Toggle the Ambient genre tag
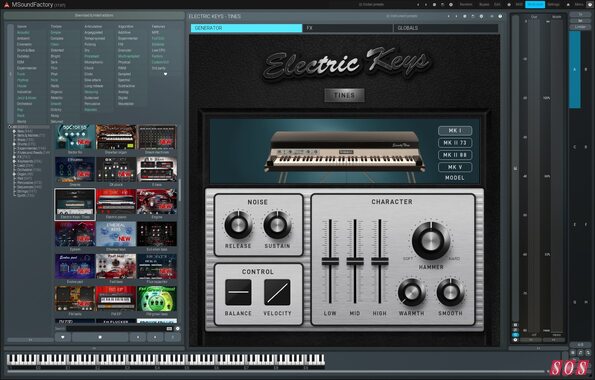 [x=23, y=38]
